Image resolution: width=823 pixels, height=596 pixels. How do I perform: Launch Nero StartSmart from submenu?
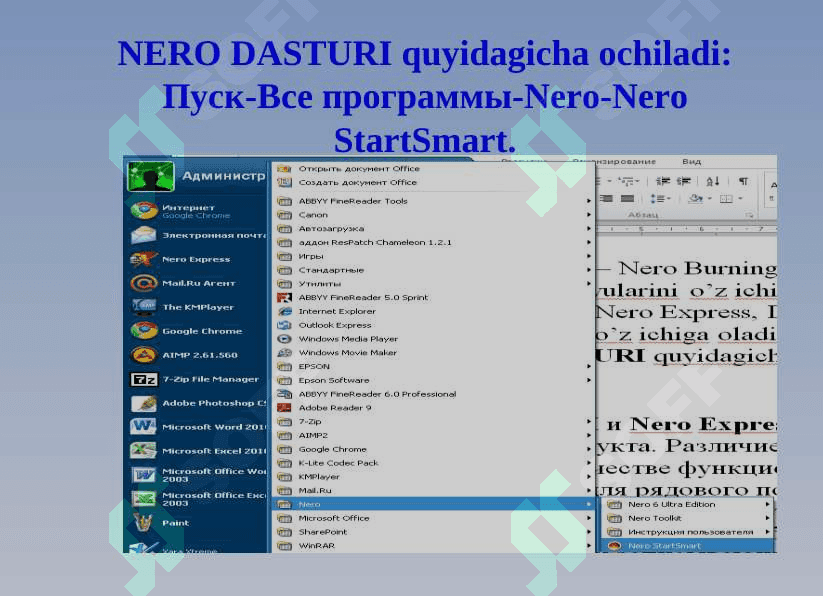point(689,546)
